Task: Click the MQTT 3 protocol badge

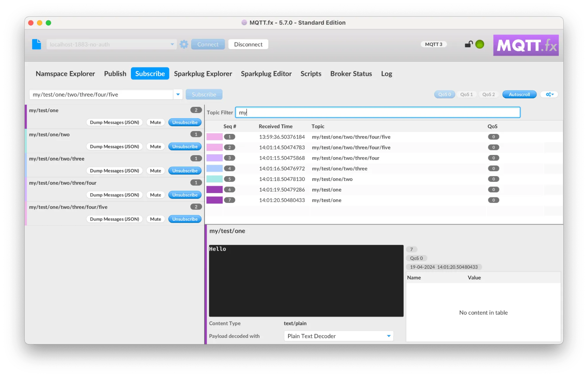Action: pos(434,44)
